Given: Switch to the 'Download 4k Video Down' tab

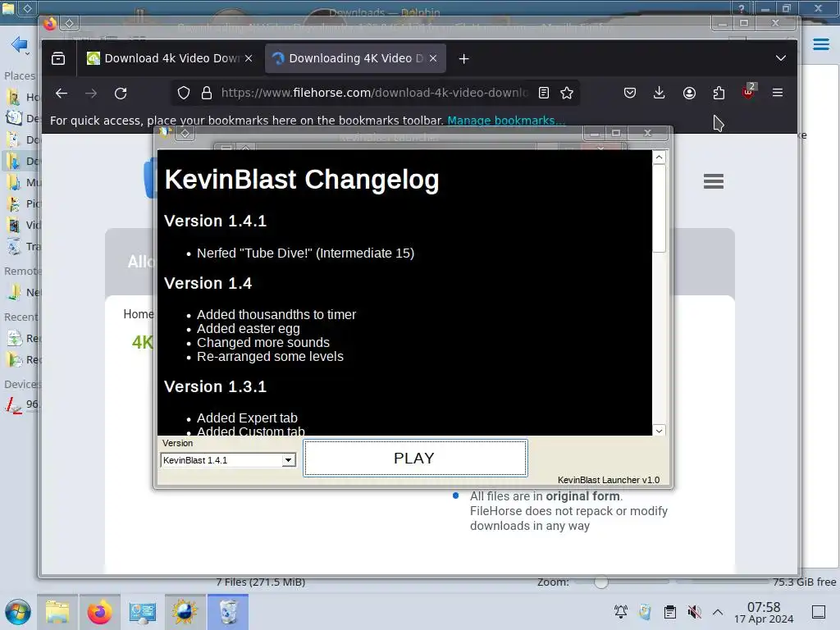Looking at the screenshot, I should (171, 58).
